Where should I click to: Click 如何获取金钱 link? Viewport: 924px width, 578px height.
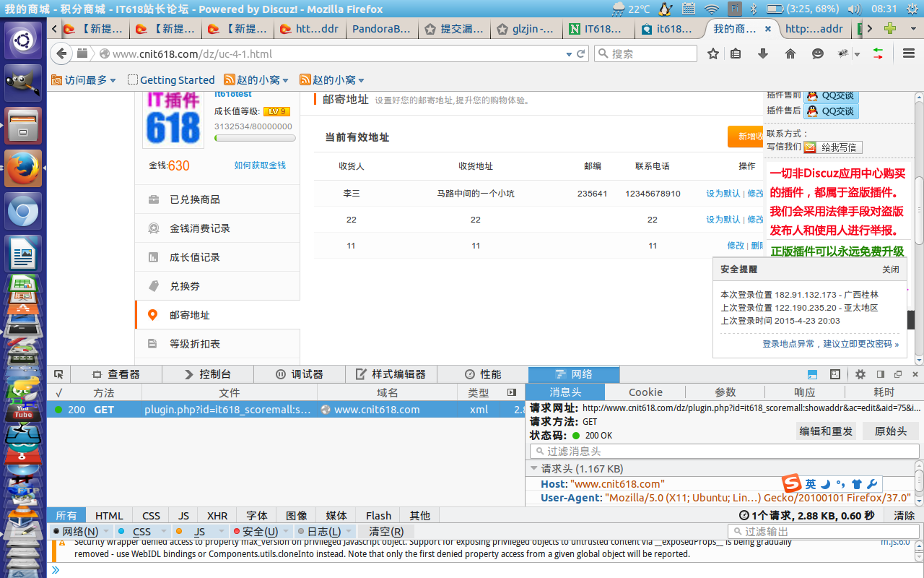tap(260, 165)
